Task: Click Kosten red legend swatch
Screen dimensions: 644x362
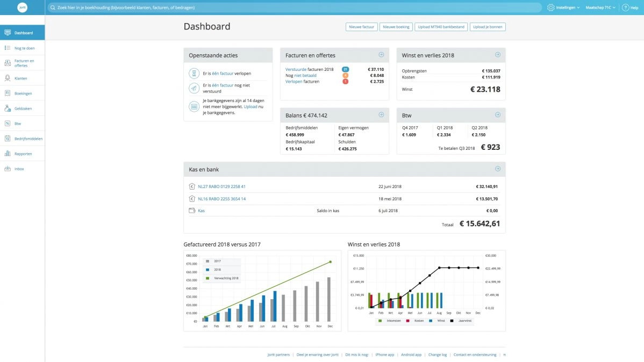Action: pyautogui.click(x=407, y=321)
